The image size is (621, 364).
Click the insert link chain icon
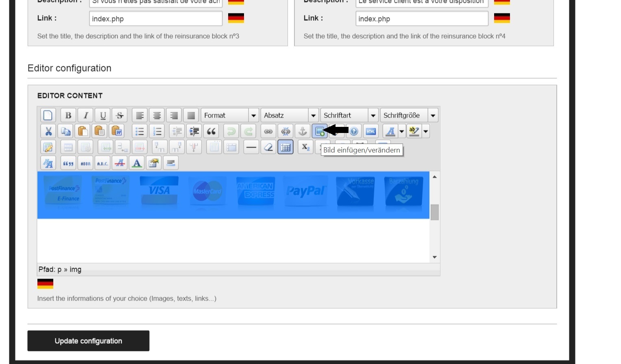click(x=268, y=131)
